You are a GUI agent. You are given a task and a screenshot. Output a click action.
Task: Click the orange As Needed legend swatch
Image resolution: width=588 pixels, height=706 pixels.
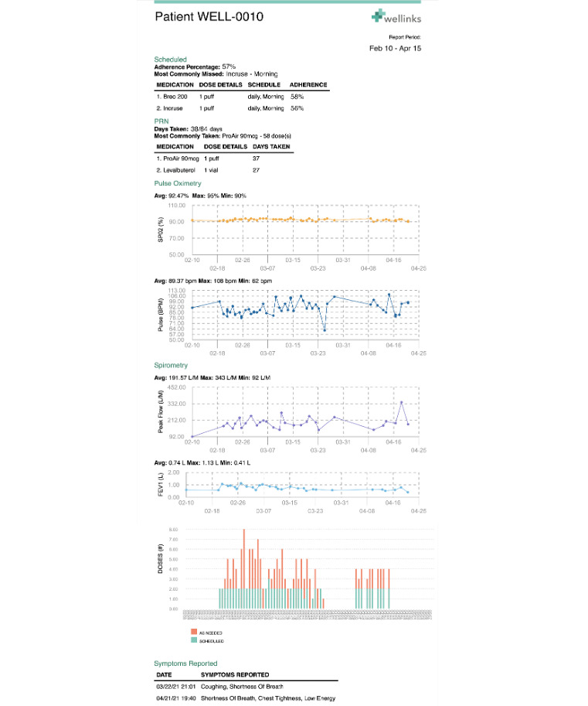(193, 632)
